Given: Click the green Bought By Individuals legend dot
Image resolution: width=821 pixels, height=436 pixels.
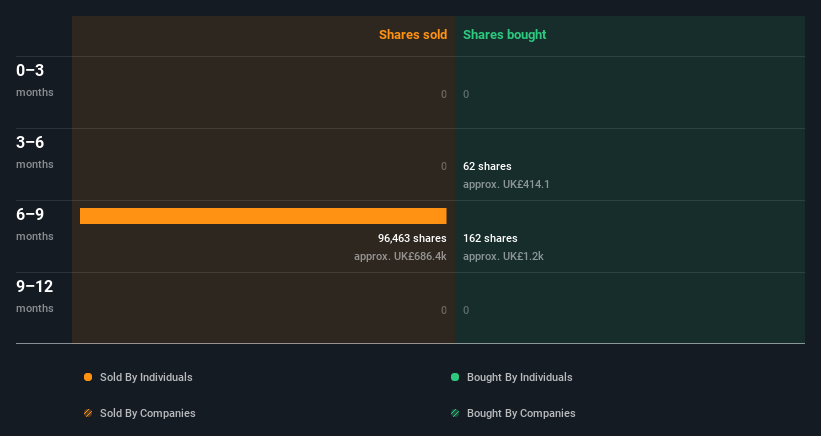Looking at the screenshot, I should (455, 377).
